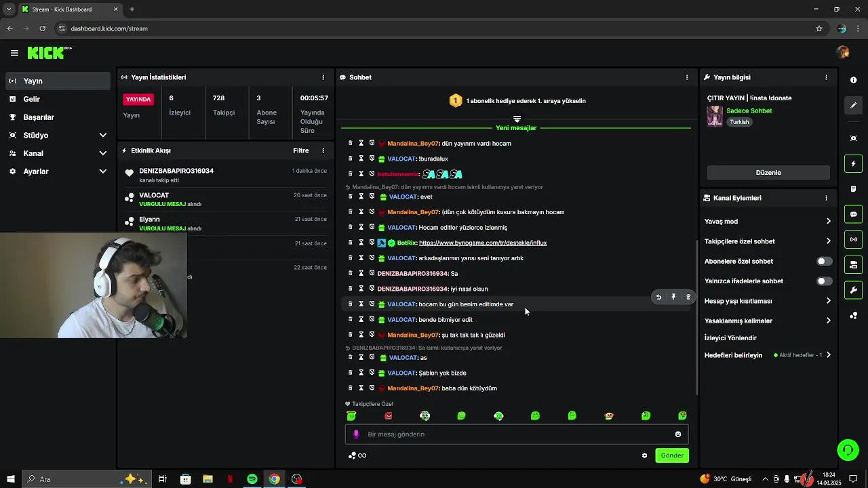Pin the highlighted 'hocam bu gün' message
Screen dimensions: 868x488
tap(673, 297)
